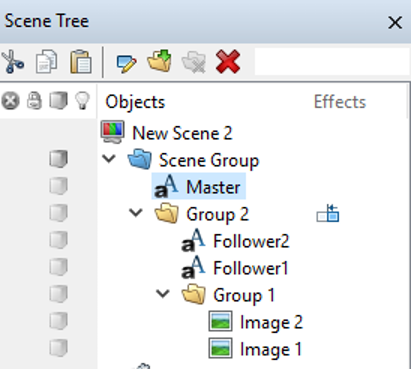This screenshot has height=370, width=412.
Task: Click the lightbulb column header icon
Action: [82, 100]
